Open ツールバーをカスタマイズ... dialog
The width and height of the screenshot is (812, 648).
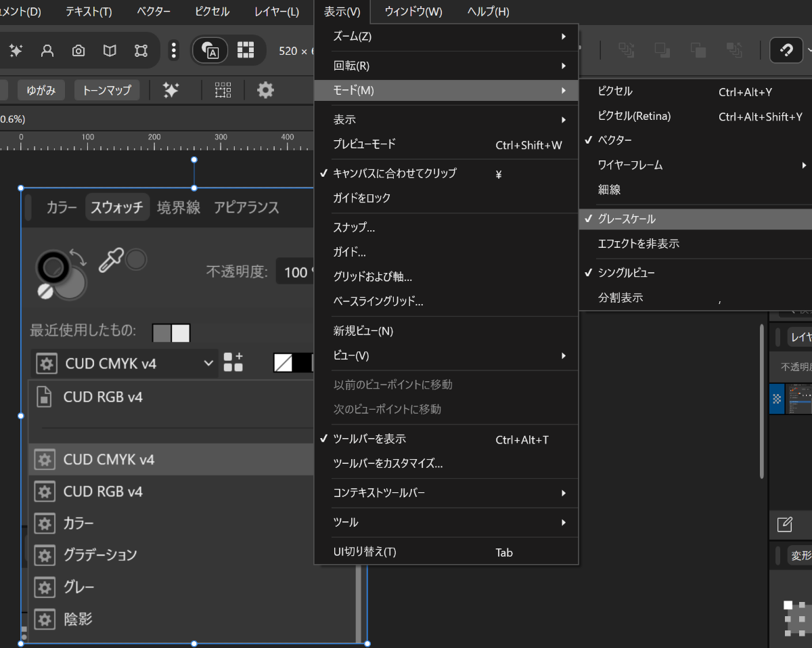(x=447, y=464)
